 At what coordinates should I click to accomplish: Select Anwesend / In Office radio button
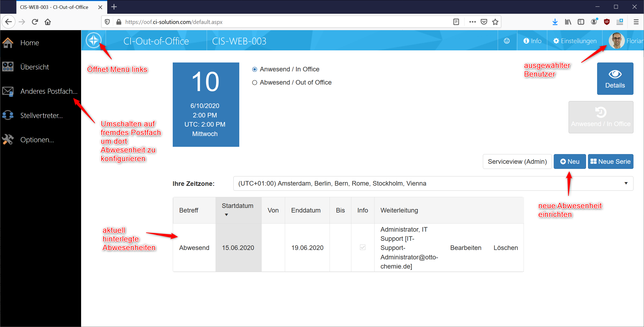click(255, 69)
